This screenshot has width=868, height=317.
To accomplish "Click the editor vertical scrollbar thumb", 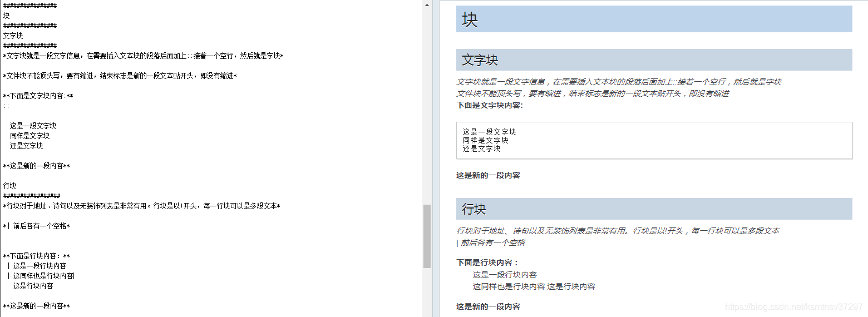I will pyautogui.click(x=427, y=236).
